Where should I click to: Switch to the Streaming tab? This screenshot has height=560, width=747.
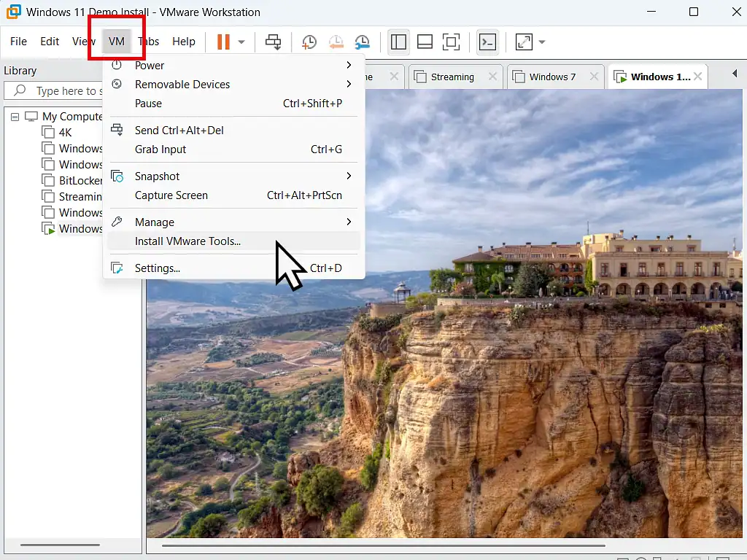point(452,76)
